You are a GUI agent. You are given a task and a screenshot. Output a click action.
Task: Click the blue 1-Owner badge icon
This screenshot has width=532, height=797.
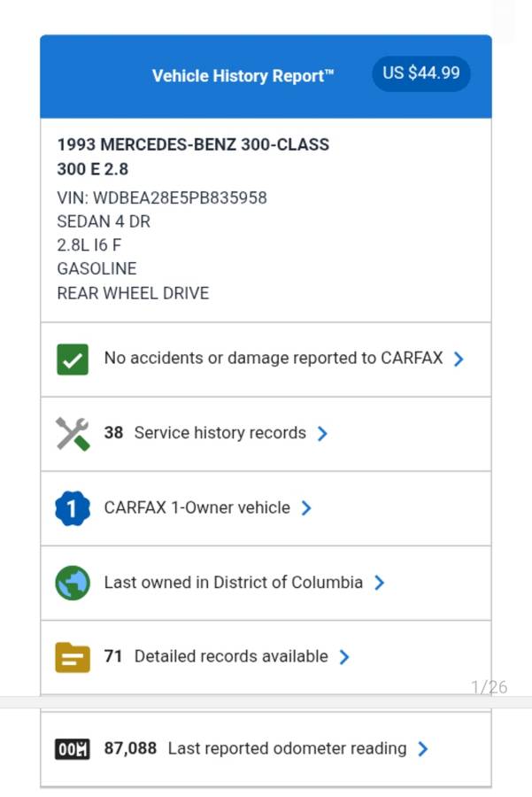[73, 508]
